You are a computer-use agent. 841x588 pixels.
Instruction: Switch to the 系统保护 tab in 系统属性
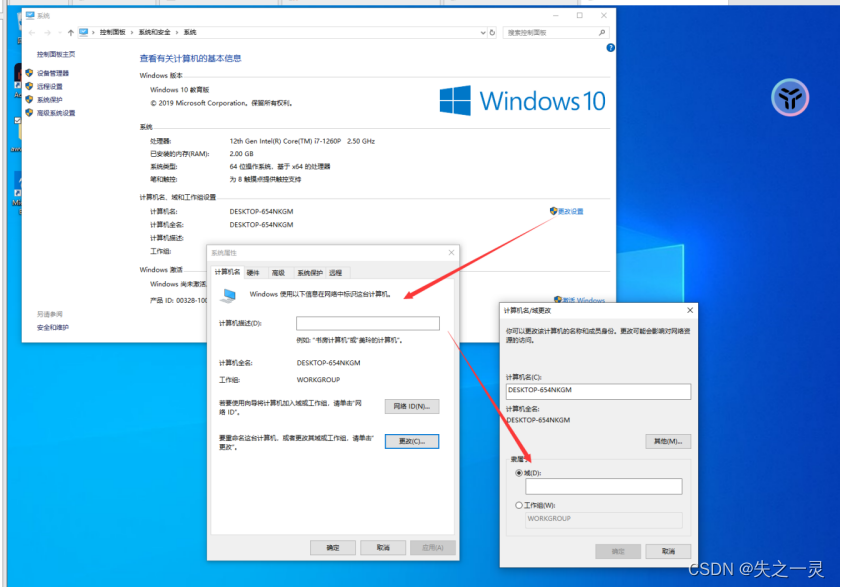310,273
